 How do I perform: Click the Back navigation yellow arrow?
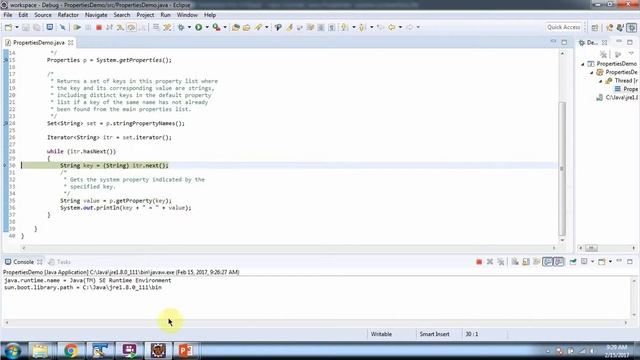coord(392,27)
